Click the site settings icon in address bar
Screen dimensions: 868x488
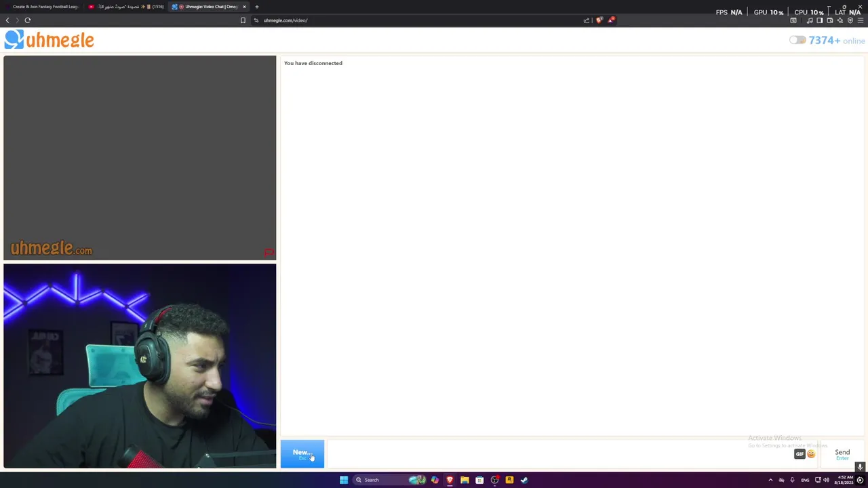point(256,20)
